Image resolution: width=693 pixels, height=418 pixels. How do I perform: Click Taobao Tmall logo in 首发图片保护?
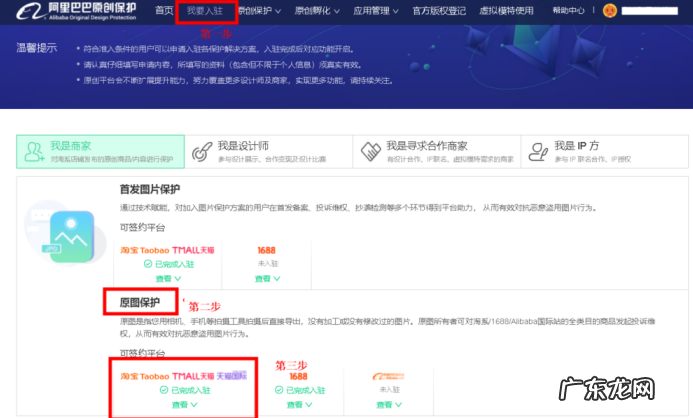click(x=167, y=250)
